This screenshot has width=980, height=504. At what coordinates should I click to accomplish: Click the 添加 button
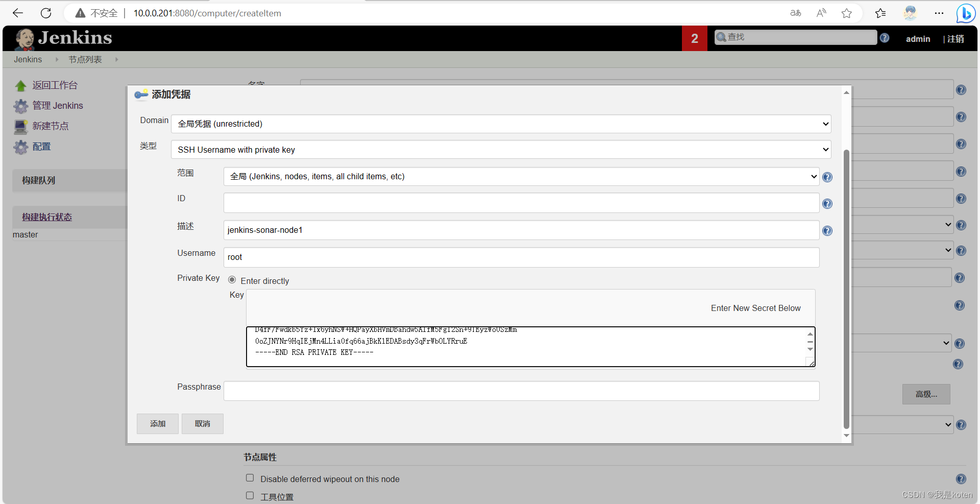tap(158, 424)
